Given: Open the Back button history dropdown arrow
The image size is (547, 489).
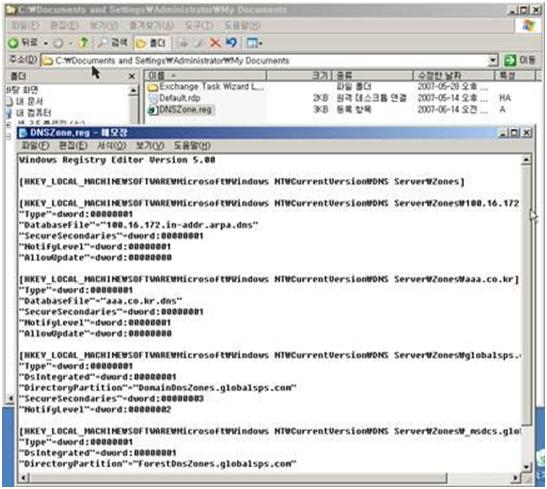Looking at the screenshot, I should [46, 43].
